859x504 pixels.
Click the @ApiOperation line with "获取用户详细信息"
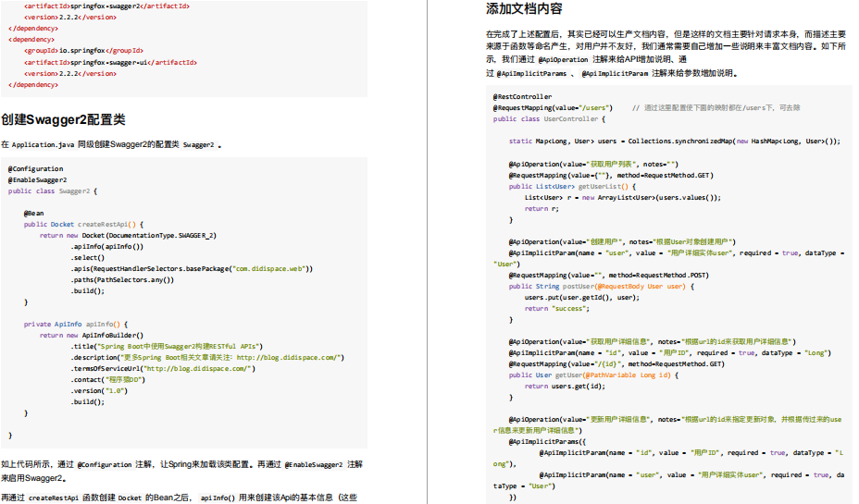(652, 341)
